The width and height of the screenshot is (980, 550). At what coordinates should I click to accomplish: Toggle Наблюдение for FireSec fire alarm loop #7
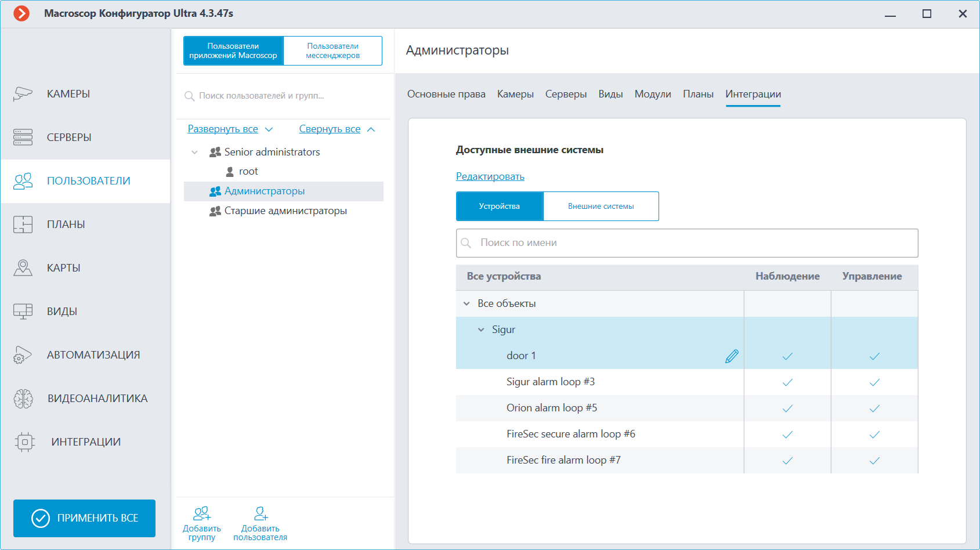coord(787,461)
